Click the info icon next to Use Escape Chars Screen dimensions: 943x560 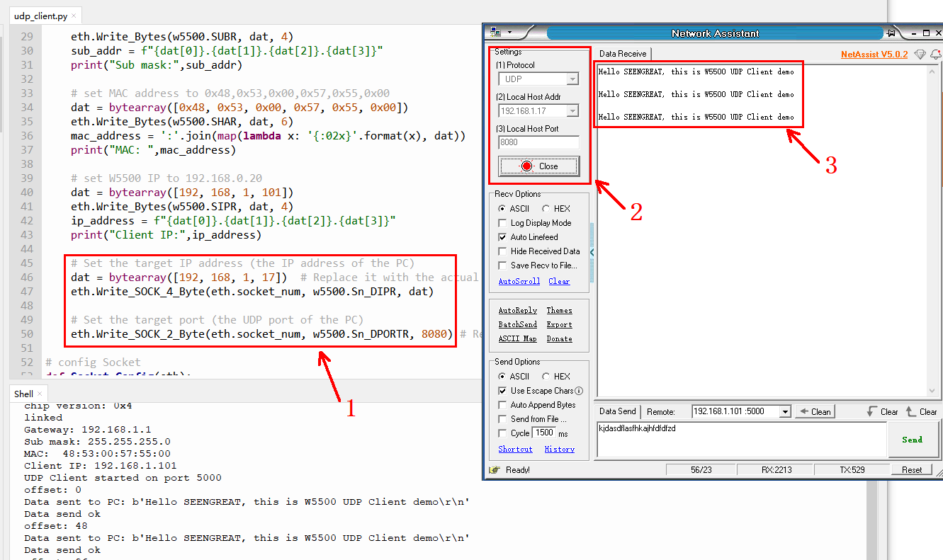(x=579, y=391)
